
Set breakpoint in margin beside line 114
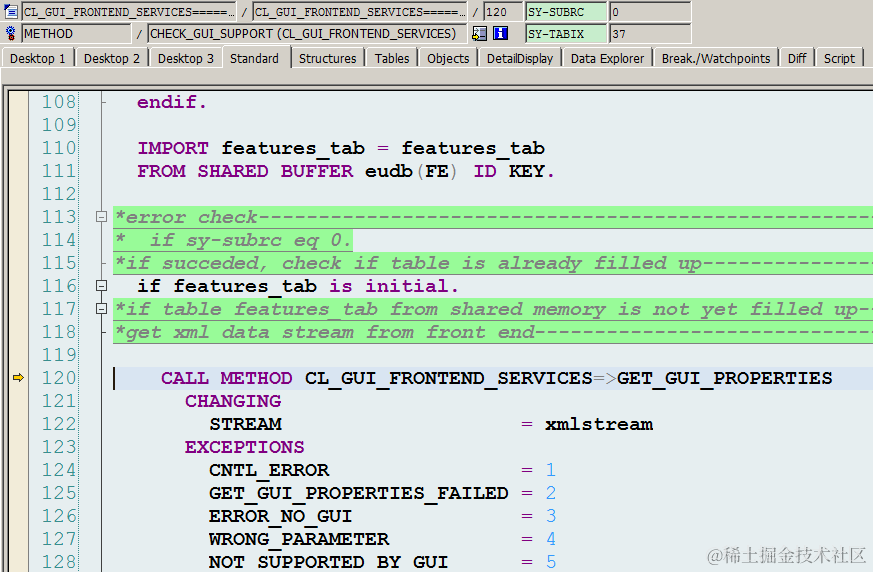click(x=18, y=240)
